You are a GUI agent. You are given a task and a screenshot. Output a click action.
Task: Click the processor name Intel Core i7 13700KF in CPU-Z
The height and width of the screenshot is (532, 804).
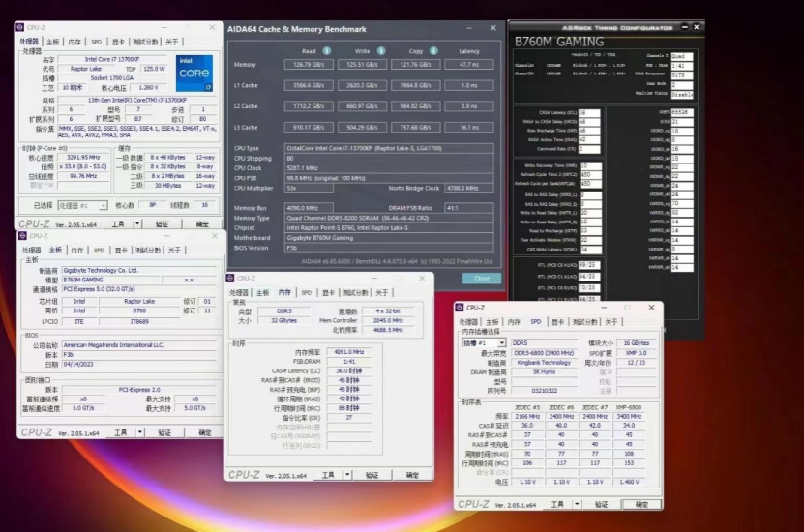click(112, 59)
